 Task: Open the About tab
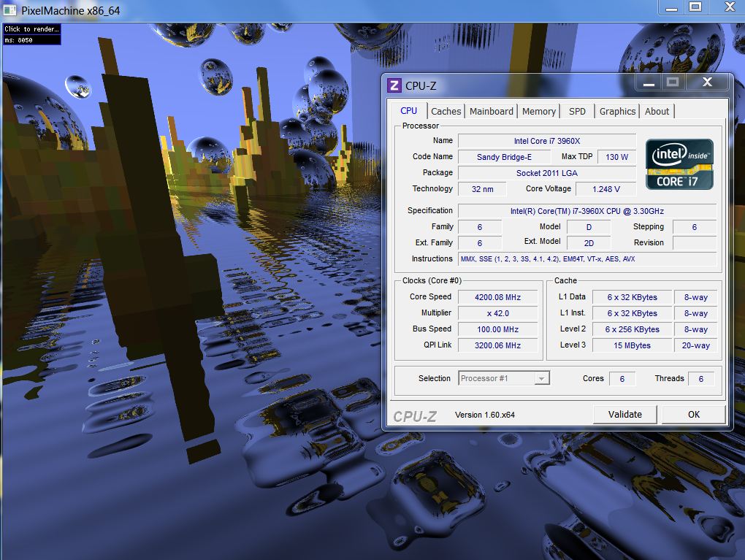(657, 112)
